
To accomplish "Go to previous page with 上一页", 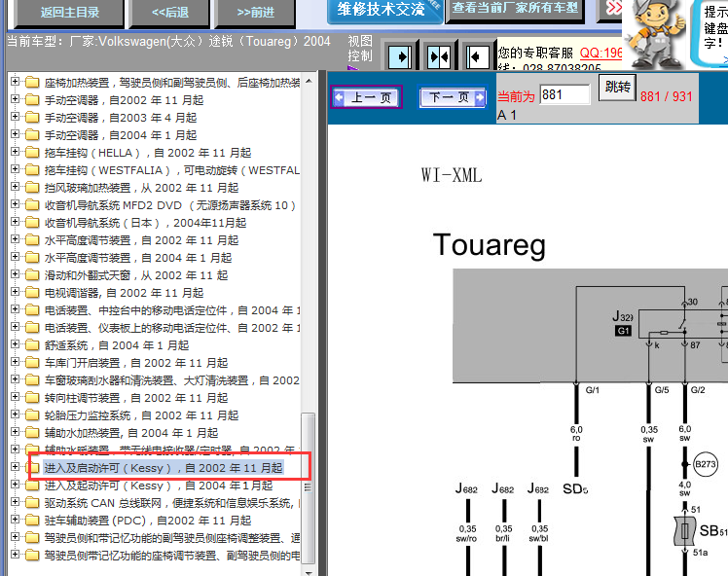I will [x=366, y=97].
